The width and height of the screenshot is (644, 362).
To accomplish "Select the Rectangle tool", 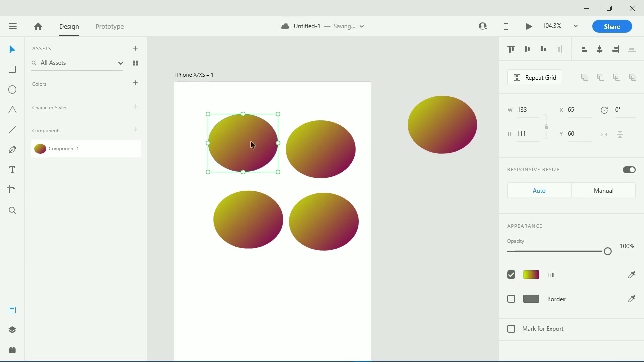I will (12, 69).
